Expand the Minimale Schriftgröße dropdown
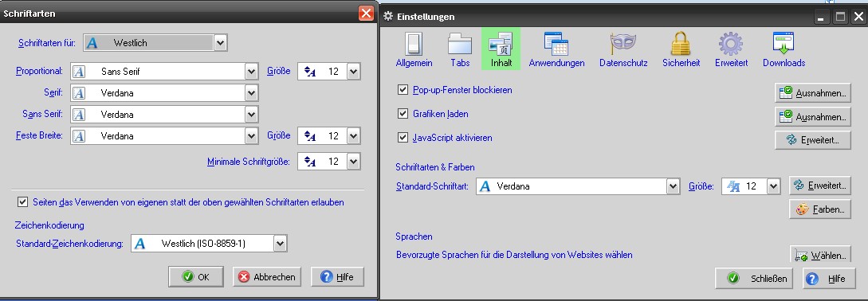Screen dimensions: 868x301 [x=354, y=161]
